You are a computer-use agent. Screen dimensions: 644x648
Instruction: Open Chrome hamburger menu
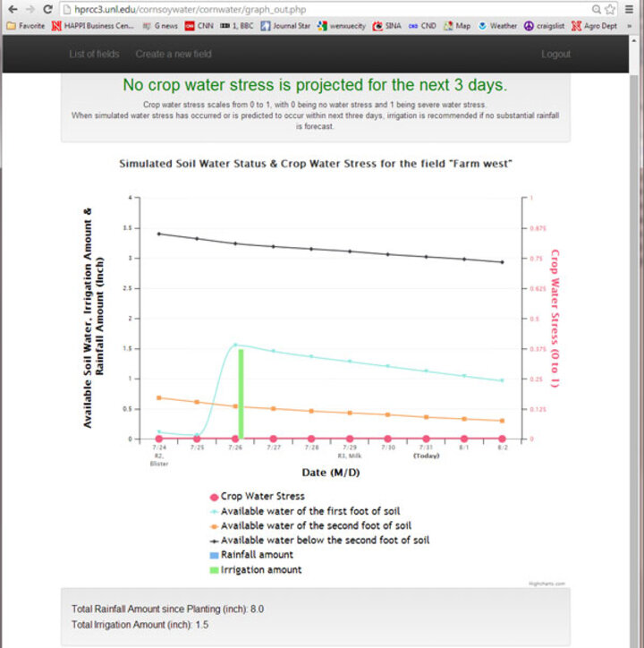pos(630,9)
